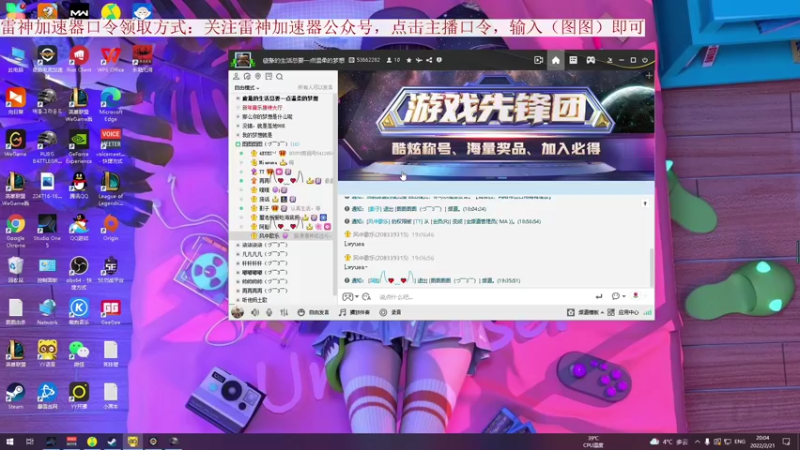Open the list panel icon beside home

pos(573,60)
